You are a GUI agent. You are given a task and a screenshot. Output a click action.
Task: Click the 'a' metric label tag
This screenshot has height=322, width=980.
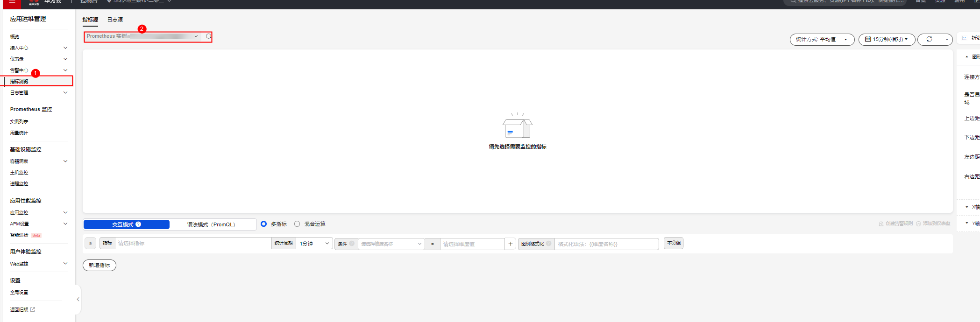click(x=90, y=243)
